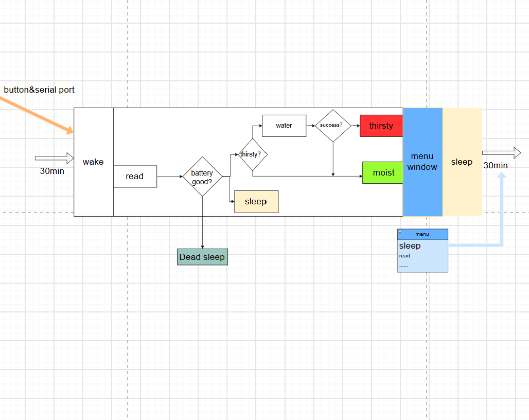The image size is (529, 420).
Task: Select the 'menu' list header
Action: click(x=422, y=234)
